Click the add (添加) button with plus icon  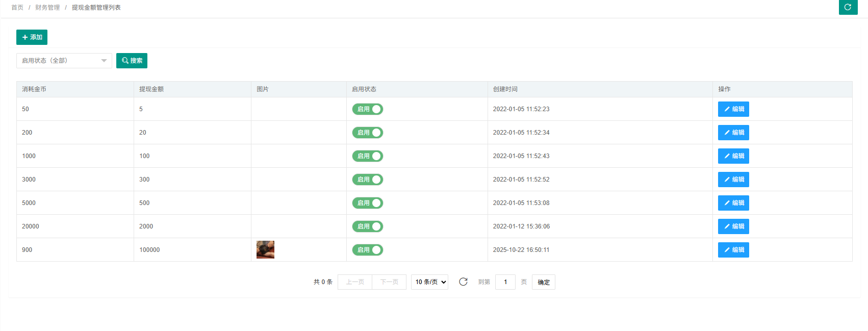click(x=32, y=37)
